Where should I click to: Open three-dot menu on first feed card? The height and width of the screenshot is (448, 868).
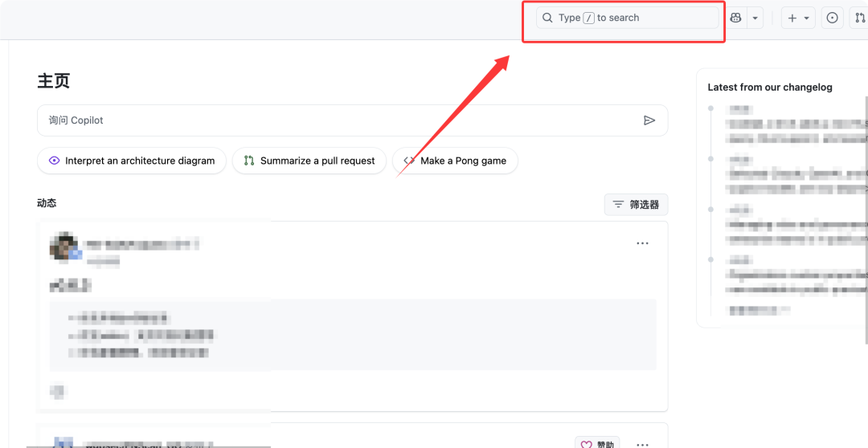[642, 242]
